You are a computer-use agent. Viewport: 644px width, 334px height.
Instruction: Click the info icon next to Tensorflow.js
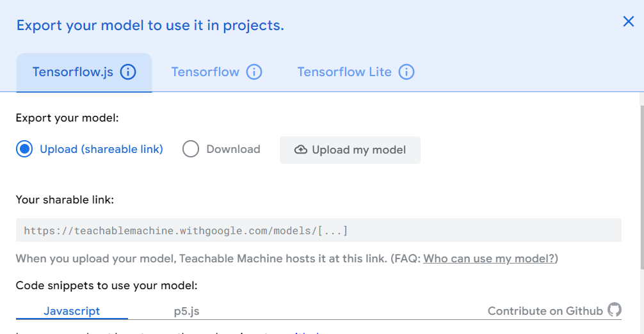coord(128,72)
